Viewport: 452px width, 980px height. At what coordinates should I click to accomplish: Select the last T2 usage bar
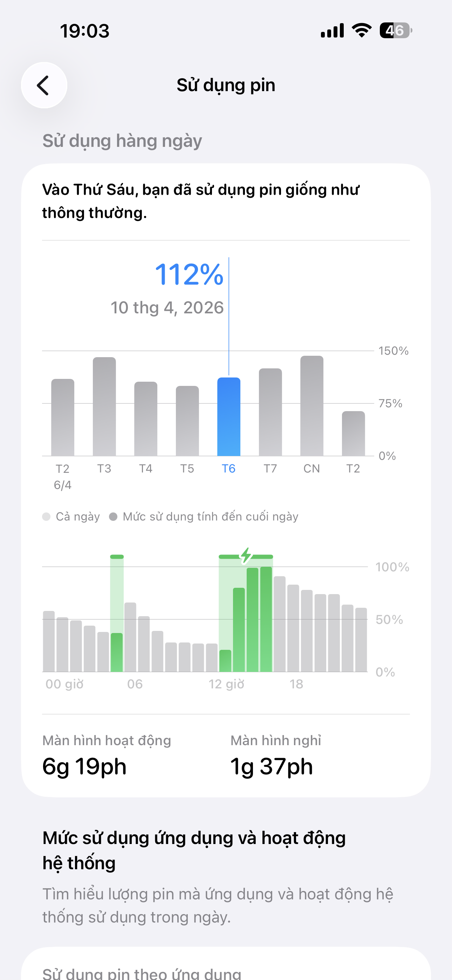353,433
